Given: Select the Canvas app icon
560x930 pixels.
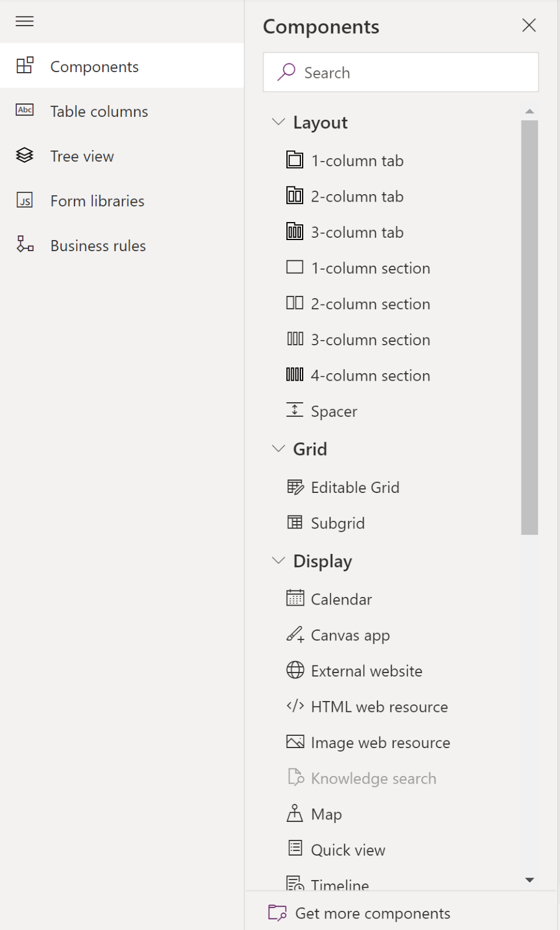Looking at the screenshot, I should tap(295, 634).
